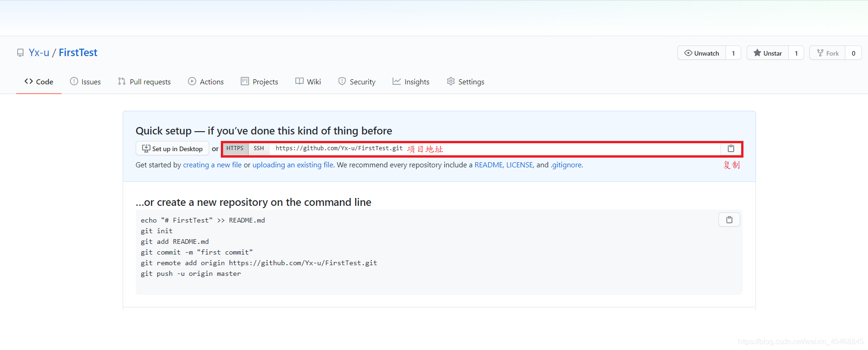This screenshot has width=868, height=350.
Task: Open the 'creating a new file' link
Action: 212,165
